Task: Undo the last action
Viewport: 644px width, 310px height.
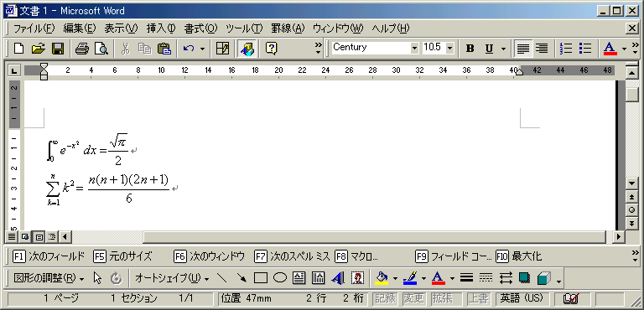Action: tap(189, 49)
